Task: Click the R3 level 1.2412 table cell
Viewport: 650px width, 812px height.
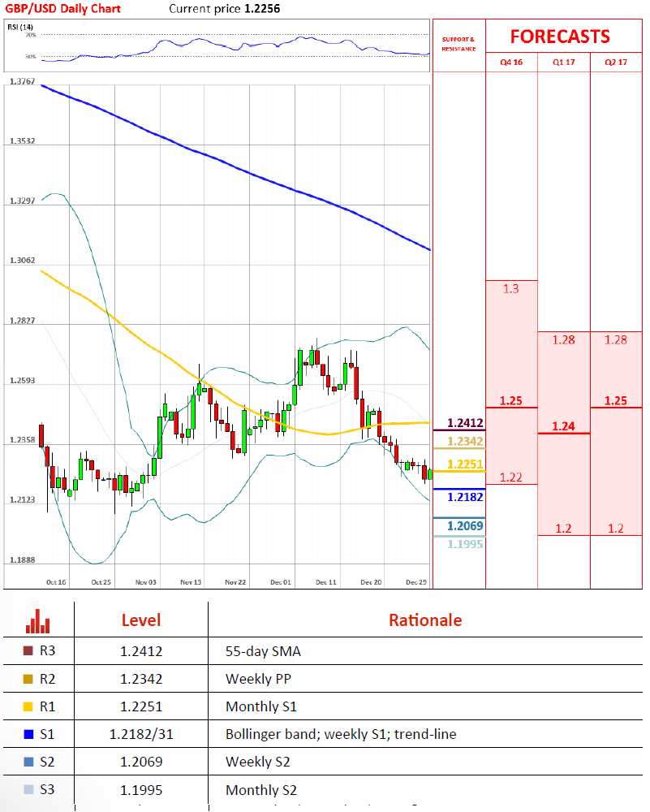Action: pos(141,651)
